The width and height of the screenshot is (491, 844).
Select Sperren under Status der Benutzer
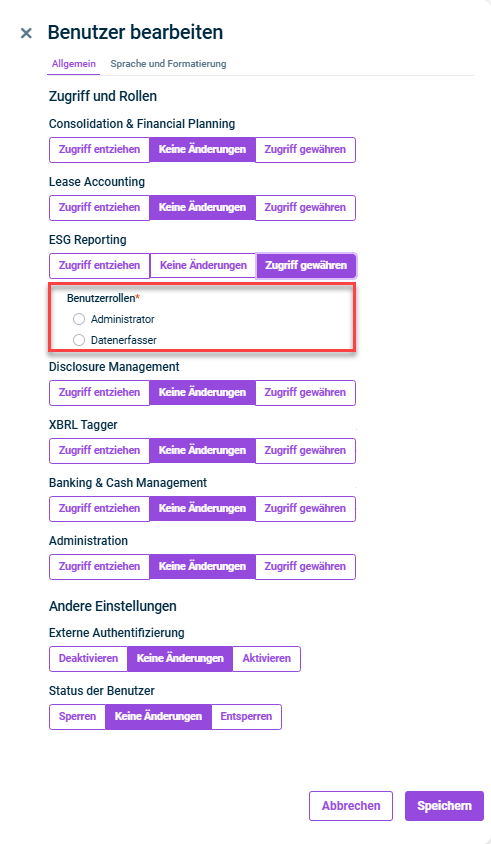[78, 717]
